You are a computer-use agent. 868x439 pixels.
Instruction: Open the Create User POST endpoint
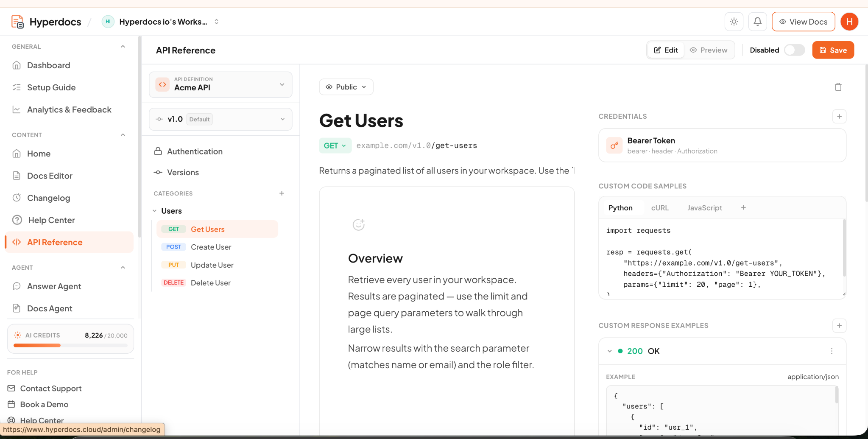pos(218,247)
